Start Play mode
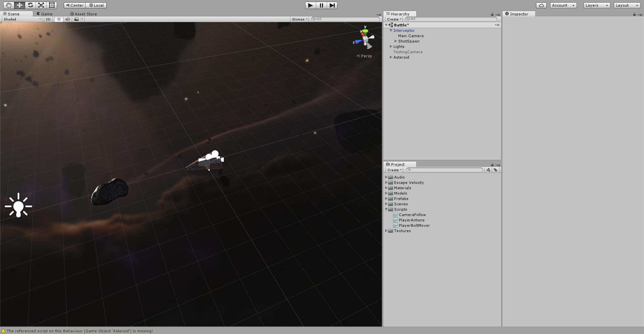 pos(311,5)
